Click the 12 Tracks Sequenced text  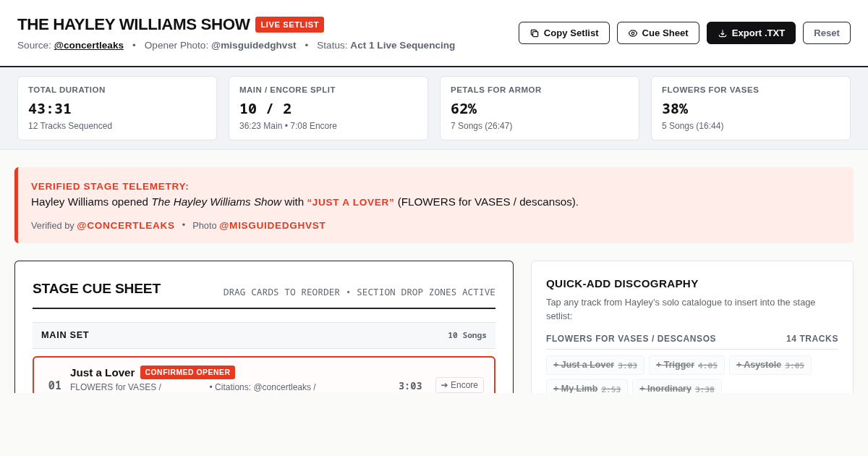[x=70, y=126]
